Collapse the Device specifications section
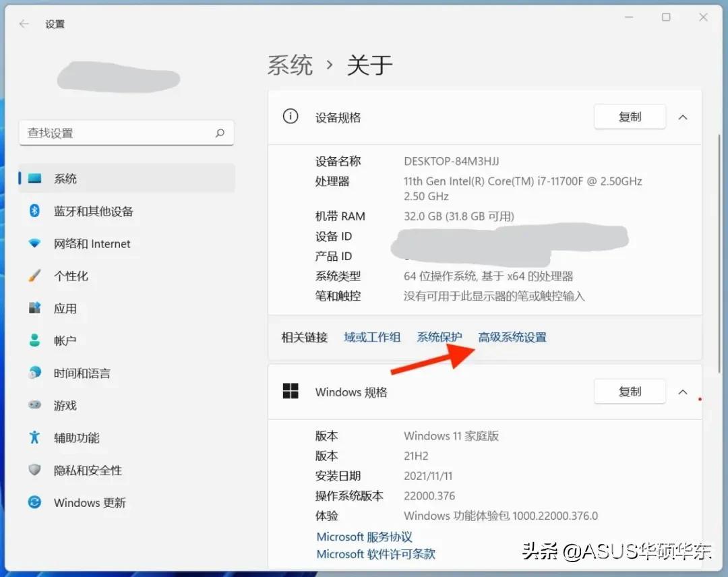This screenshot has height=577, width=728. click(682, 117)
